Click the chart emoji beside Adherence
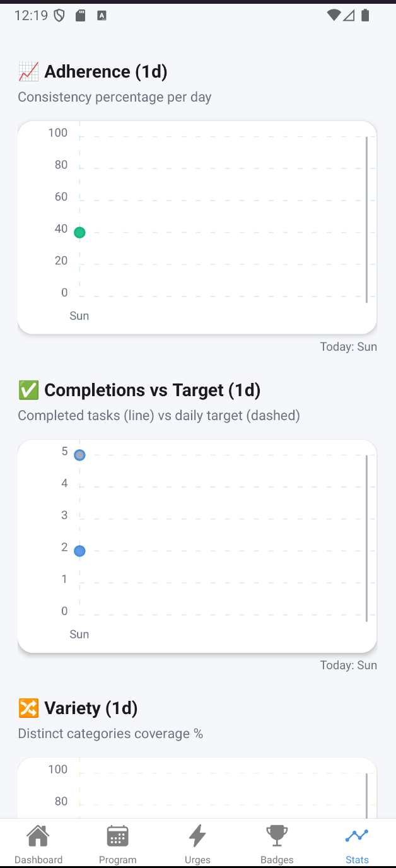This screenshot has width=396, height=868. click(x=28, y=72)
